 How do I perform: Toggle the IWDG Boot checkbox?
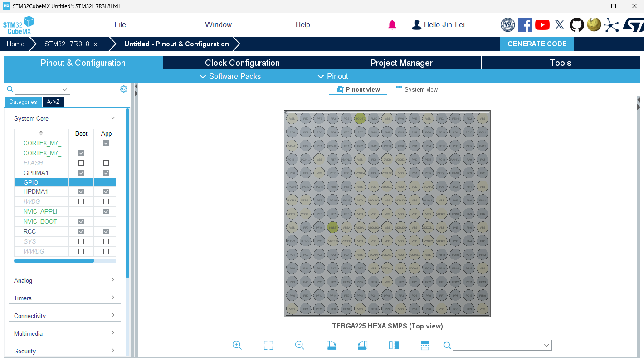(x=81, y=201)
